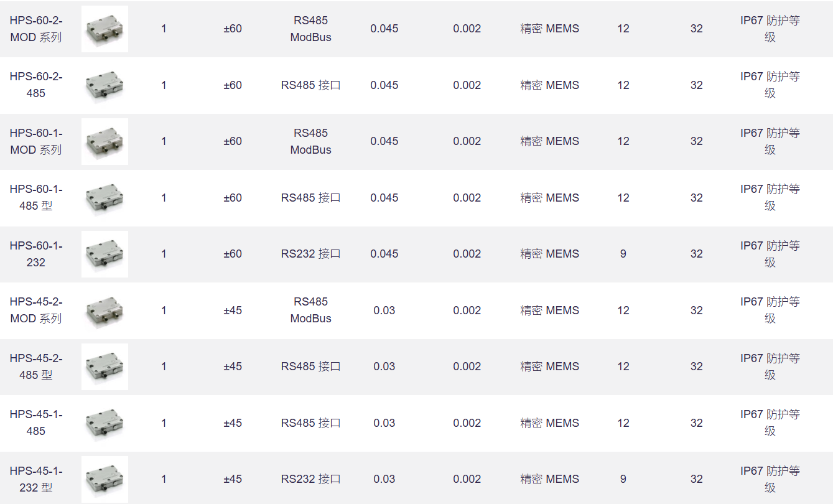Click IP67 防护等级 in the HPS-45-1-485 row

tap(770, 422)
